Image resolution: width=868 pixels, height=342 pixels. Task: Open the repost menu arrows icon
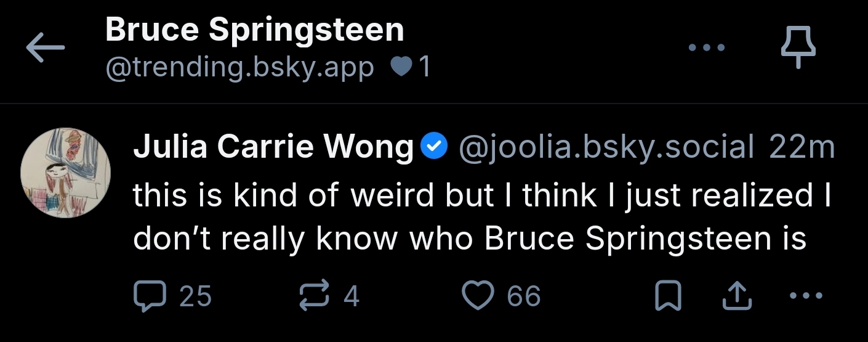314,296
